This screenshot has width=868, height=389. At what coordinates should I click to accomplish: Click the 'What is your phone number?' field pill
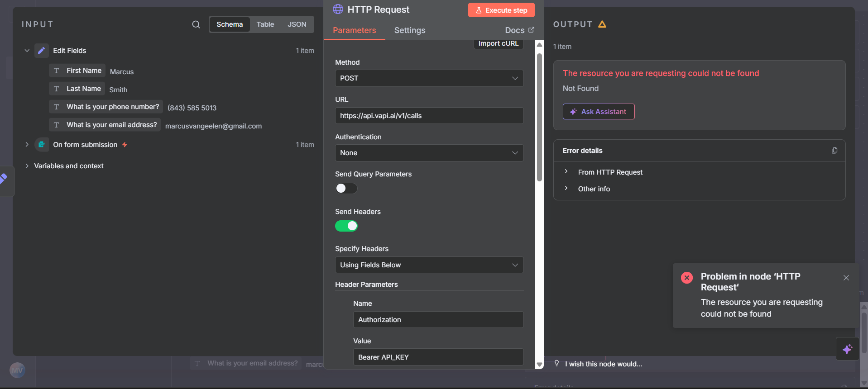click(x=106, y=107)
